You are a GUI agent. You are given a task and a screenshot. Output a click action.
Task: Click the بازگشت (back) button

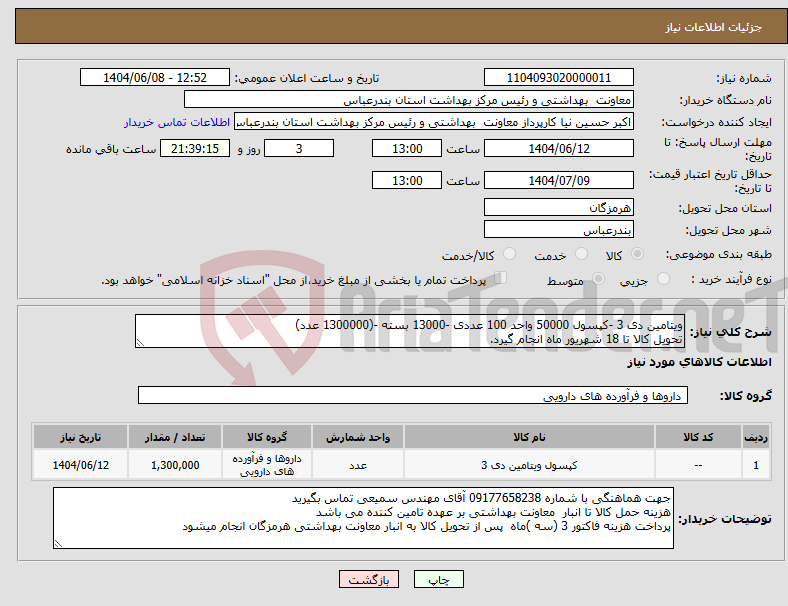(369, 579)
